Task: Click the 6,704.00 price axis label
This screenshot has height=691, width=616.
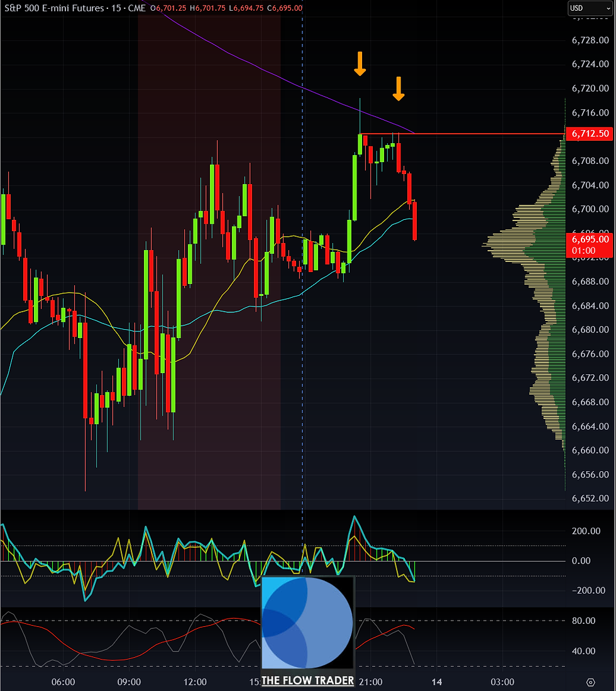Action: point(590,185)
